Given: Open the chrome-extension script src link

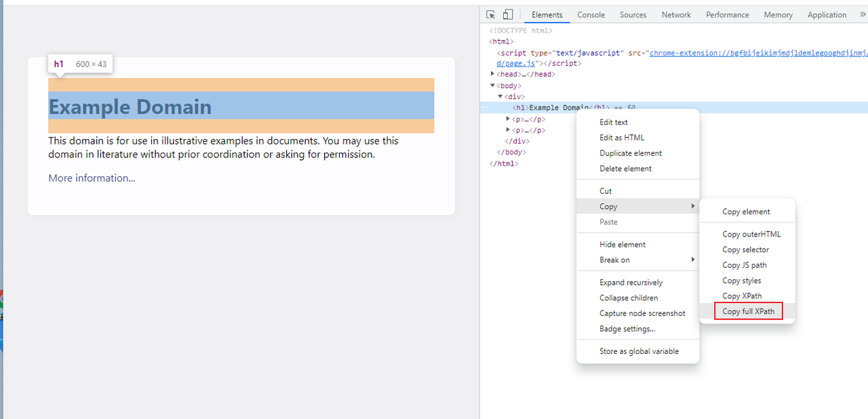Looking at the screenshot, I should [758, 52].
